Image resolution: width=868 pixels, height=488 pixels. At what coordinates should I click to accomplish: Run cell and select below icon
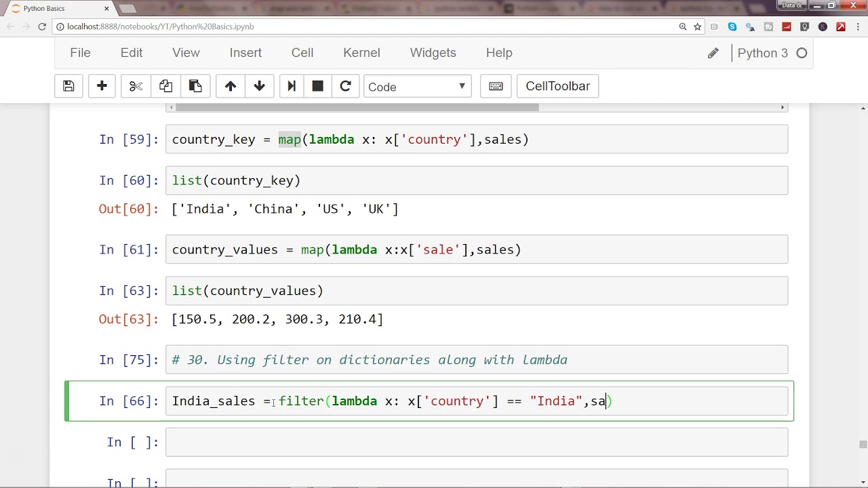(292, 86)
